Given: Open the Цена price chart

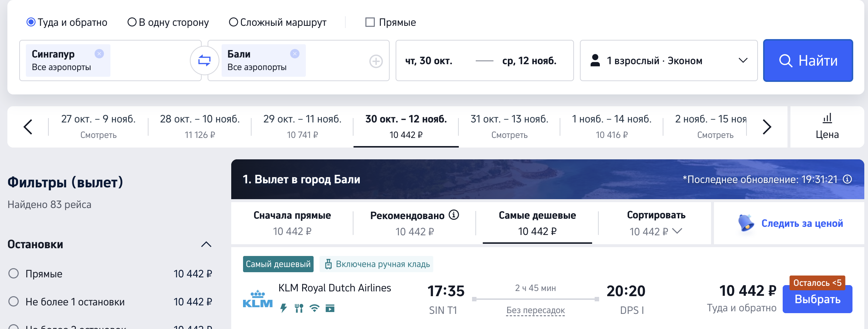Looking at the screenshot, I should point(827,127).
